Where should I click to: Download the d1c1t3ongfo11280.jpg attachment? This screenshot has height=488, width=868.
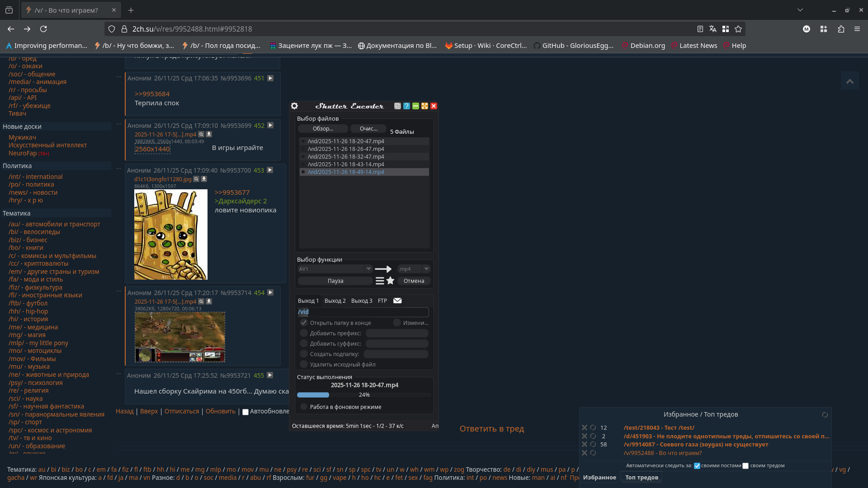pos(204,179)
